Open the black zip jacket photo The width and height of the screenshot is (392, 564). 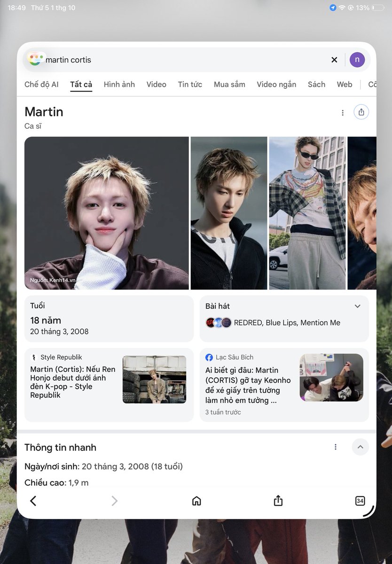coord(229,213)
